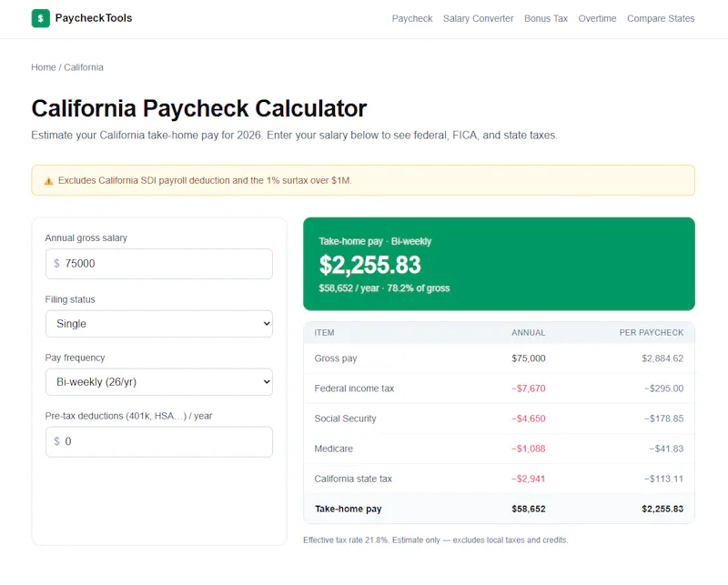Viewport: 728px width, 585px height.
Task: Click the California Paycheck Calculator heading
Action: pos(198,108)
